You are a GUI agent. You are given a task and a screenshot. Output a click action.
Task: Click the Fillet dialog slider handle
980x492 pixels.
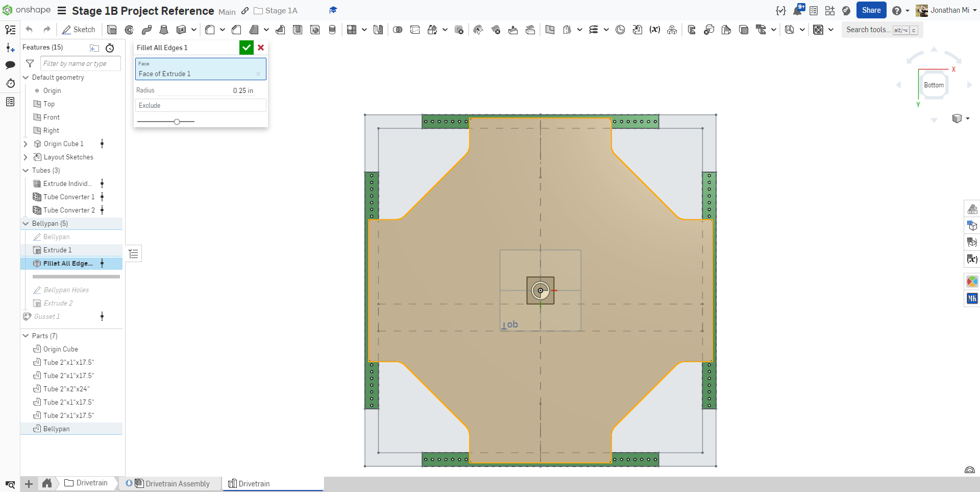pyautogui.click(x=177, y=122)
